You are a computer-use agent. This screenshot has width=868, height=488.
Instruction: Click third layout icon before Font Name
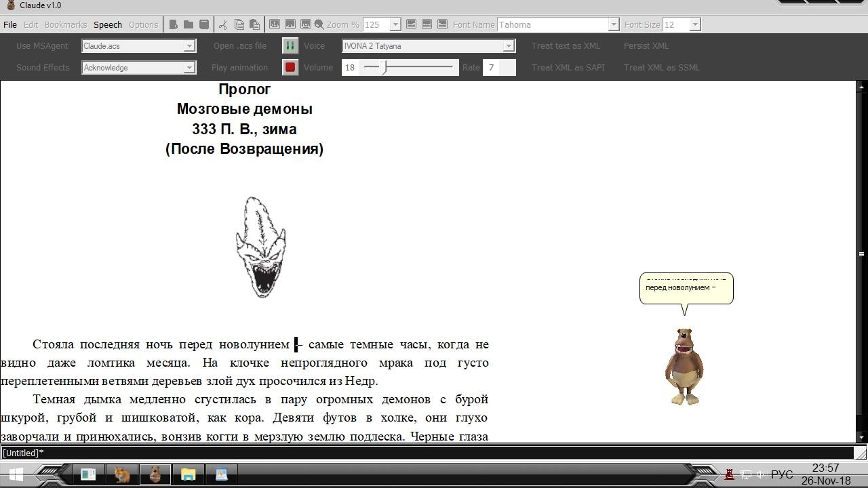(442, 24)
